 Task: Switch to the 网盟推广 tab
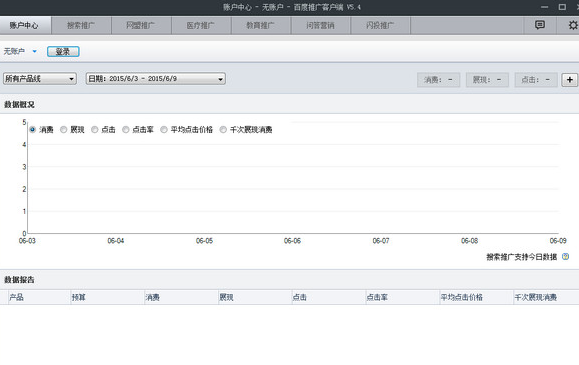pyautogui.click(x=141, y=25)
